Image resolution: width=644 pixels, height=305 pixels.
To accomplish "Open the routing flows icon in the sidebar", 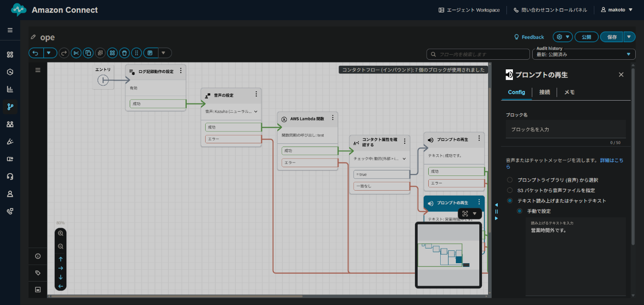I will (10, 107).
